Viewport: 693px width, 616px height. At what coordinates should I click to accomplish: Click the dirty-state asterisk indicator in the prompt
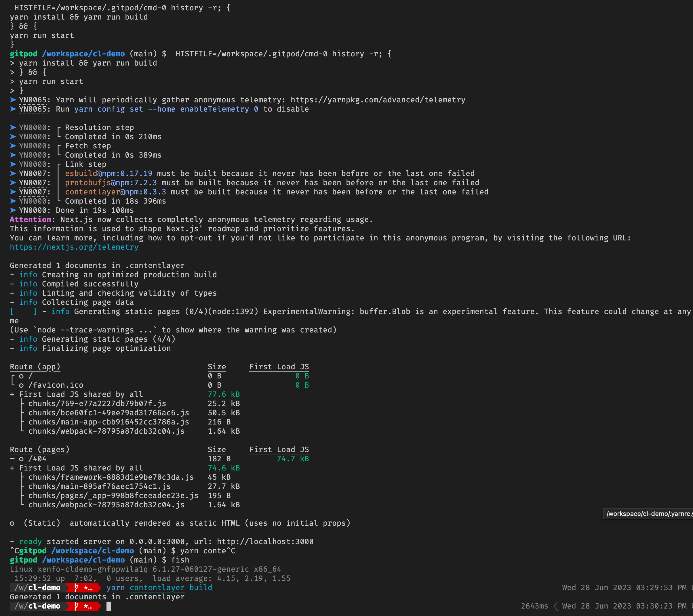click(85, 606)
